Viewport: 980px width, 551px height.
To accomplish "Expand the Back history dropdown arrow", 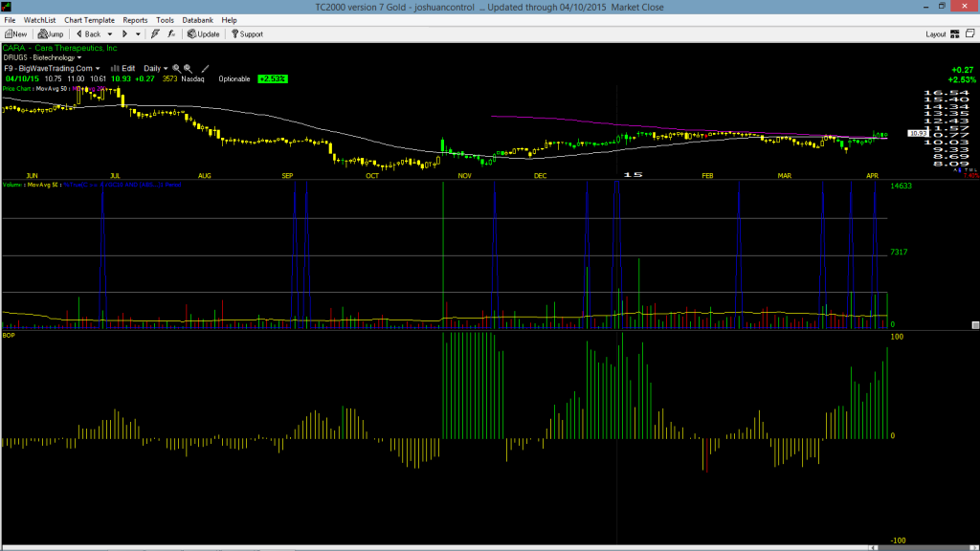I will pyautogui.click(x=110, y=34).
